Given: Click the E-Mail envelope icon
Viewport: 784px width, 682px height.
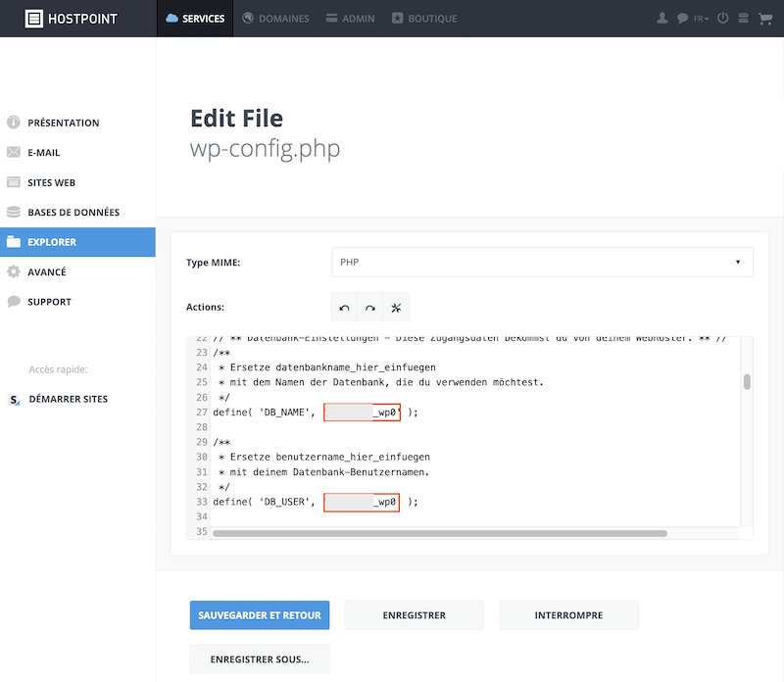Looking at the screenshot, I should point(14,152).
